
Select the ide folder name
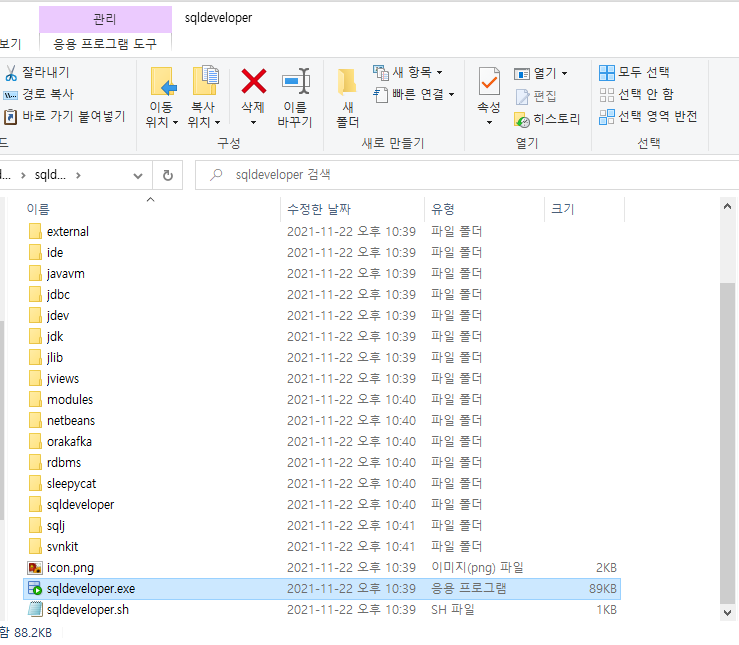[55, 253]
